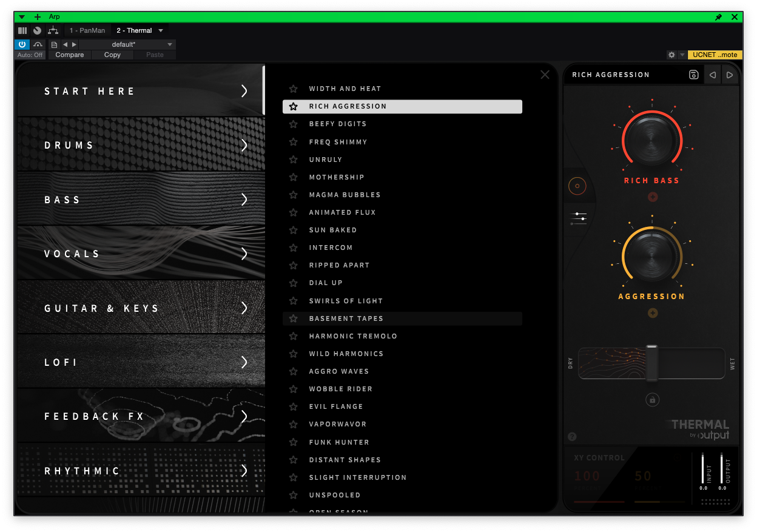Click the Copy button
The image size is (757, 532).
click(x=112, y=55)
